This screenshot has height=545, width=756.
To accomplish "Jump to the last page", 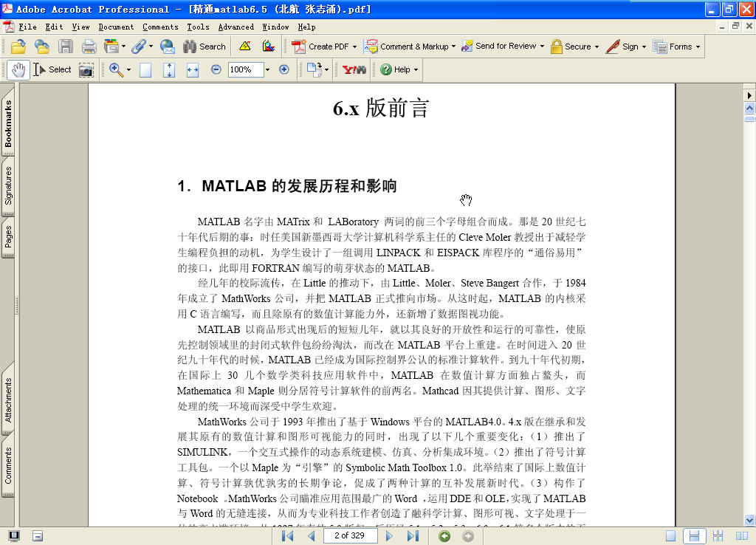I will click(x=413, y=536).
